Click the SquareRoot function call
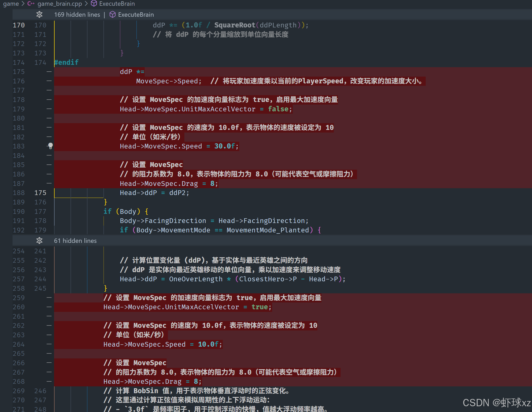This screenshot has width=532, height=412. point(235,25)
